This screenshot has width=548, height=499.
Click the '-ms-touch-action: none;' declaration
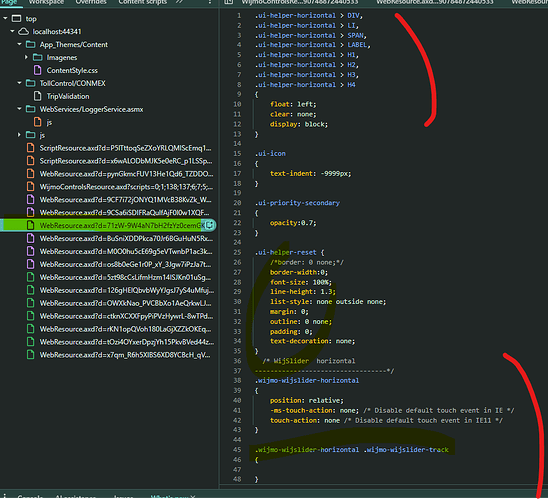315,410
